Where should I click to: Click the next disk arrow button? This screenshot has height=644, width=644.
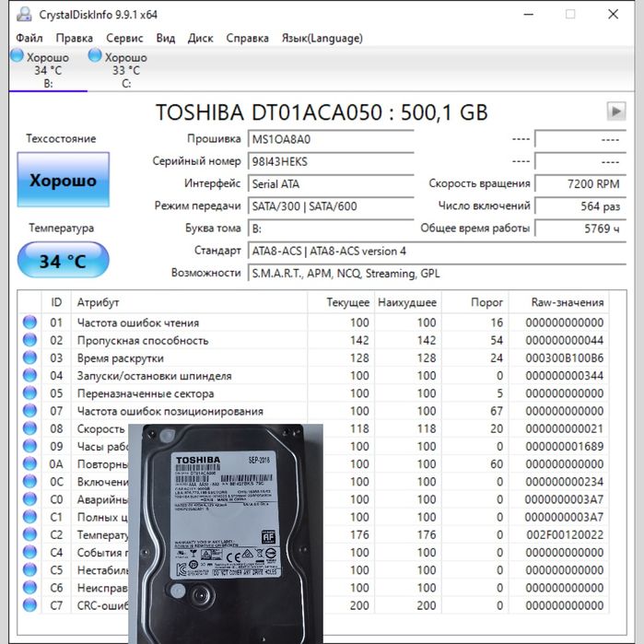pyautogui.click(x=616, y=111)
